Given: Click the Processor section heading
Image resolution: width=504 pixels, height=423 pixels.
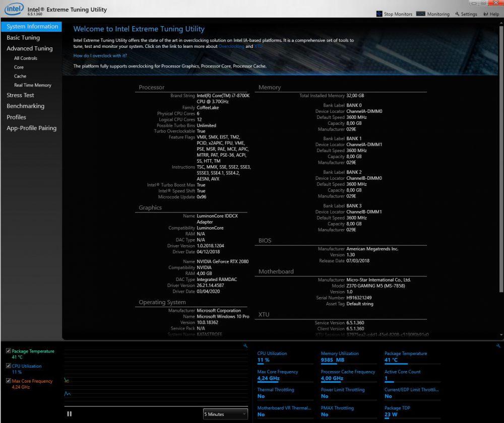Looking at the screenshot, I should coord(151,87).
